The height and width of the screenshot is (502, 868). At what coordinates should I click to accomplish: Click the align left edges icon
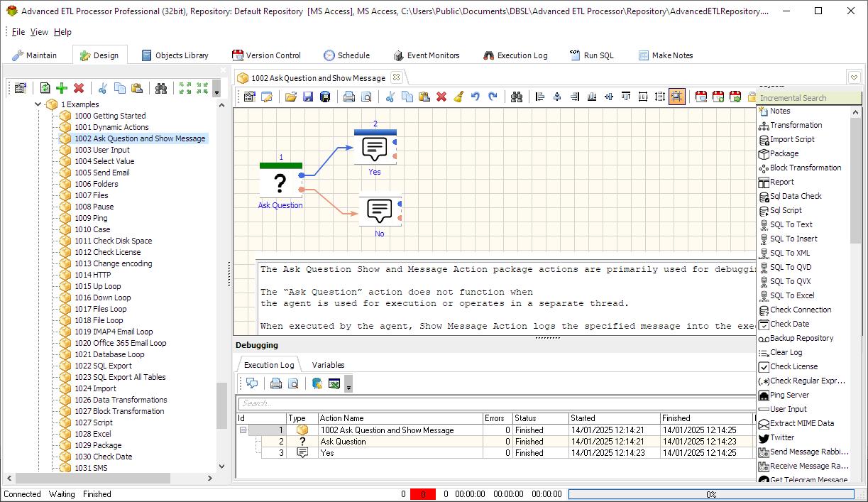click(540, 97)
